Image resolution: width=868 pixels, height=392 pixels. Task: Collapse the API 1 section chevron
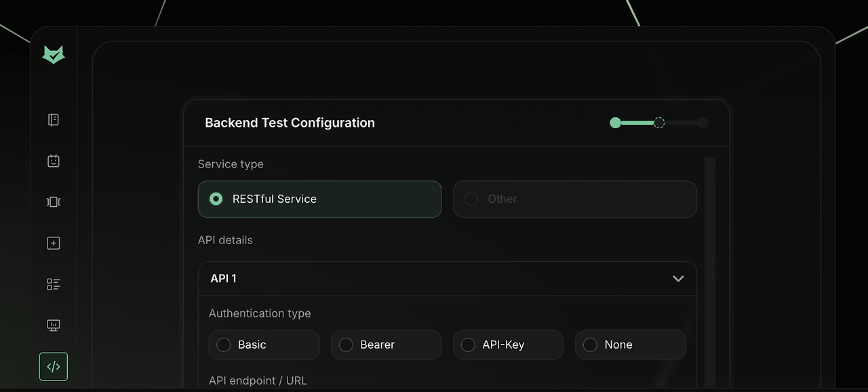[x=678, y=279]
